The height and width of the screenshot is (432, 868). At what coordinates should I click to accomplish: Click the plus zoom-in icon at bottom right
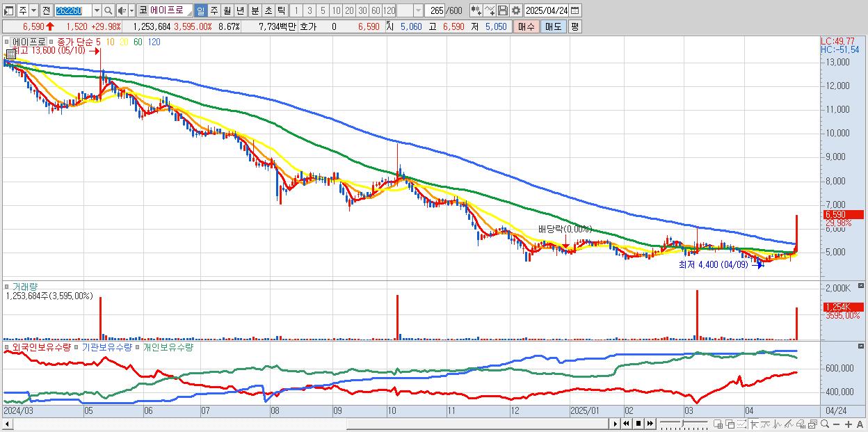(x=849, y=424)
